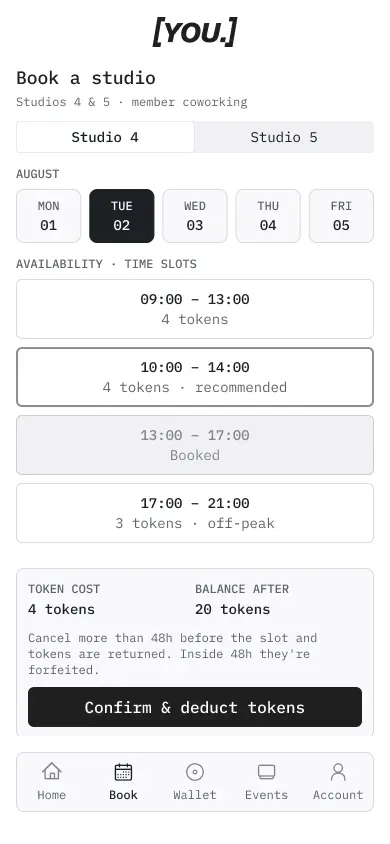Select Friday 05 date
The image size is (390, 844).
pos(341,216)
